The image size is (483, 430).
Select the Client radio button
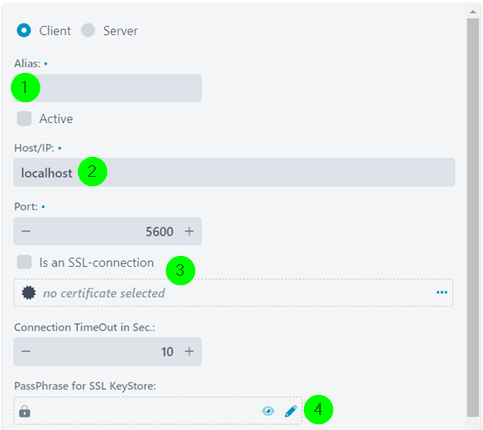point(24,30)
